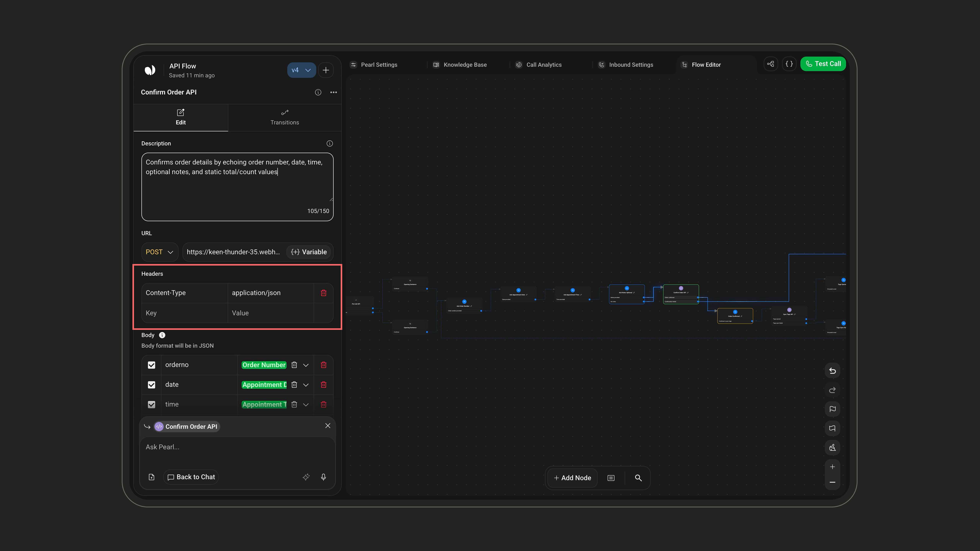Click the plus button beside v4
The height and width of the screenshot is (551, 980).
(x=326, y=70)
